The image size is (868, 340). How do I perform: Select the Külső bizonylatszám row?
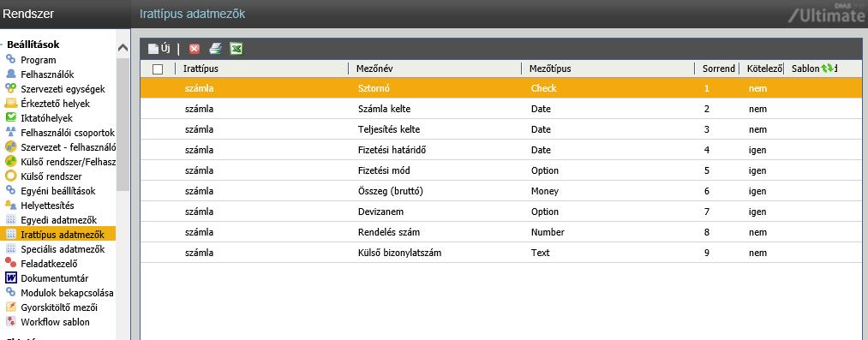501,253
